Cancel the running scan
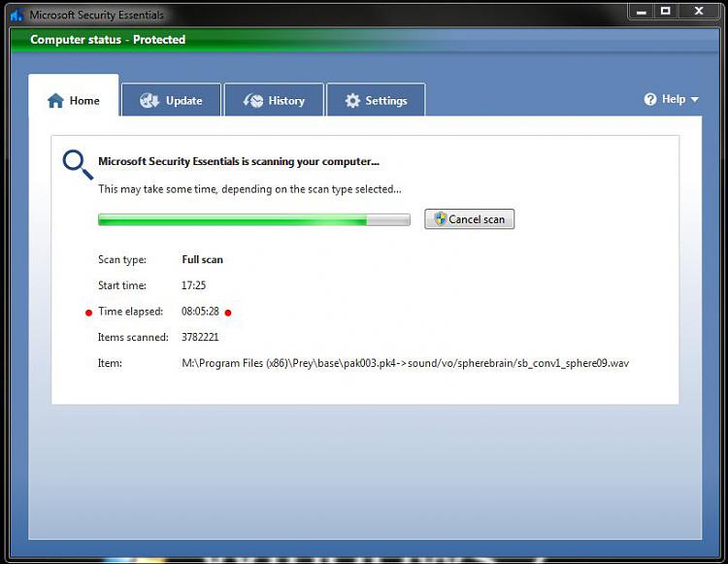This screenshot has height=564, width=728. [470, 219]
